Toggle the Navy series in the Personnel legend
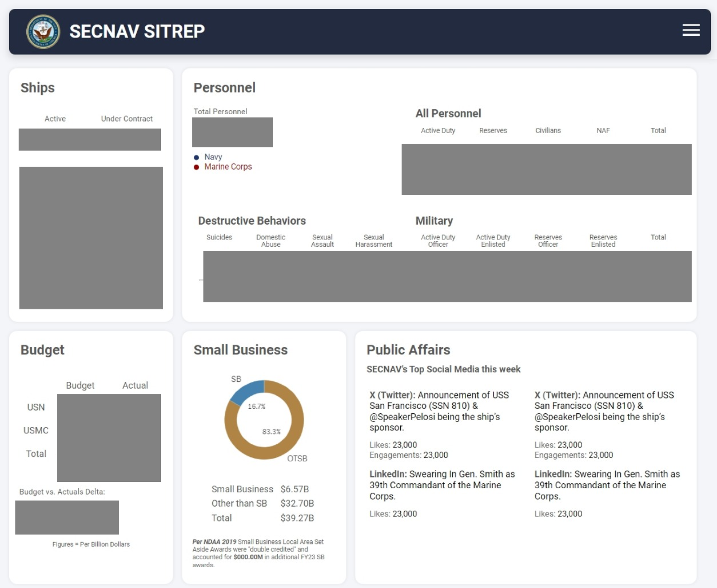This screenshot has width=717, height=588. tap(212, 157)
